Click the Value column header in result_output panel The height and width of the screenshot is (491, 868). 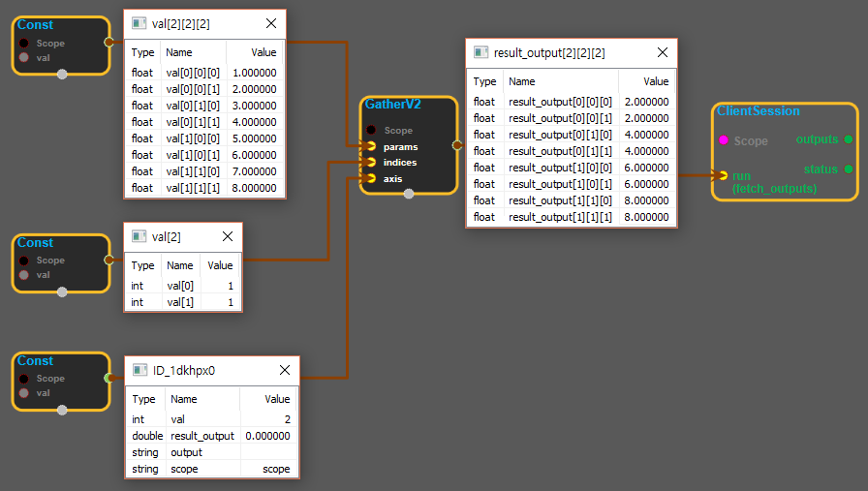(x=656, y=81)
